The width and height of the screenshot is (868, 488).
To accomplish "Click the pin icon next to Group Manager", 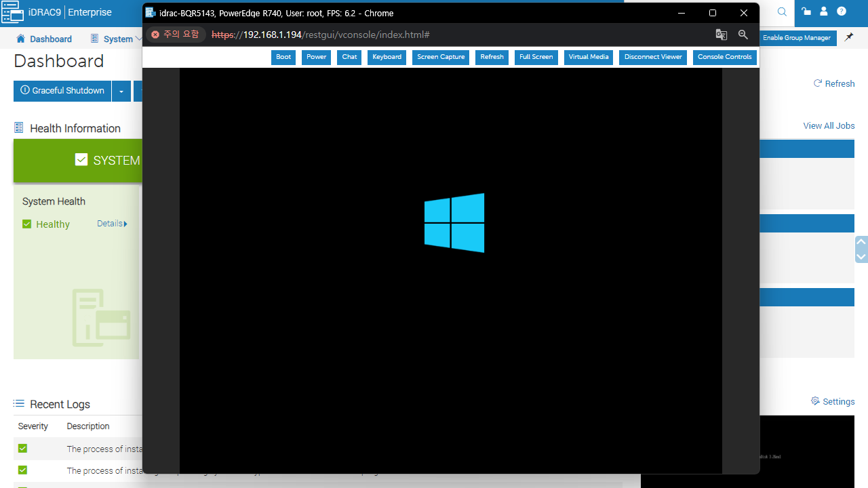I will pos(849,38).
